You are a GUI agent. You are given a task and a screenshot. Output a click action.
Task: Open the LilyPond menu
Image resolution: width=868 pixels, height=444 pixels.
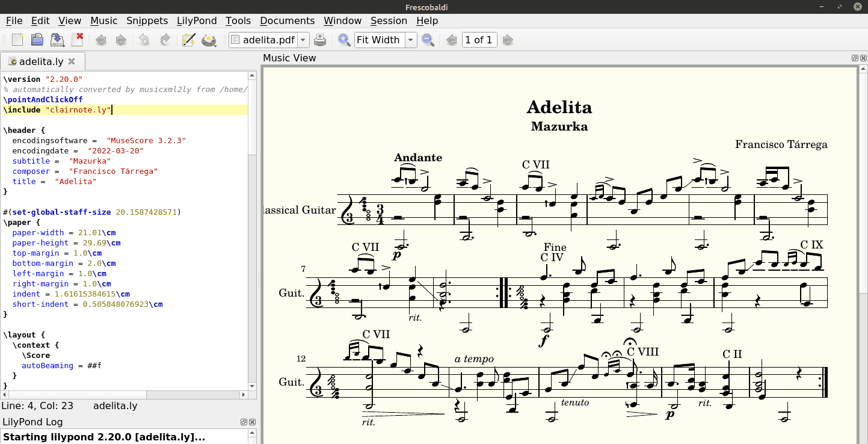197,20
